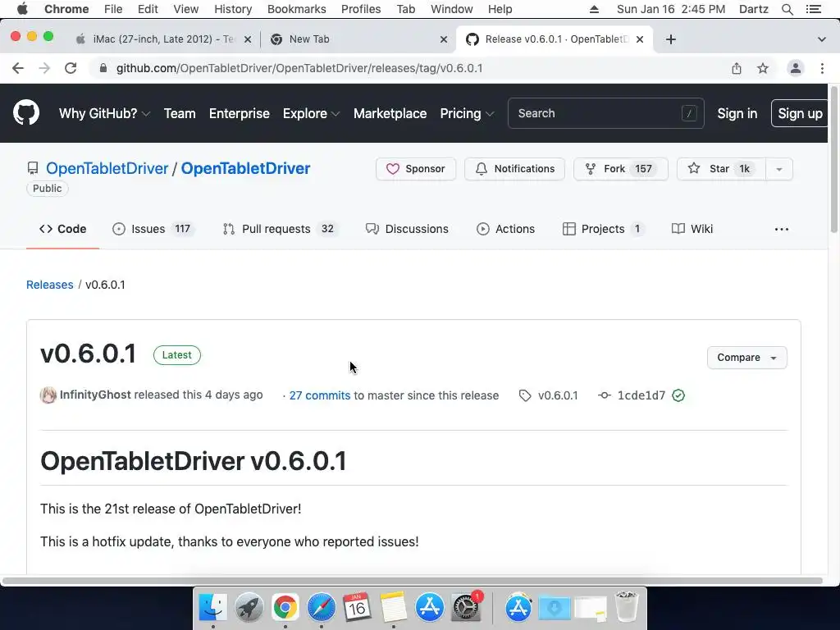
Task: Click the browser forward arrow
Action: (x=44, y=68)
